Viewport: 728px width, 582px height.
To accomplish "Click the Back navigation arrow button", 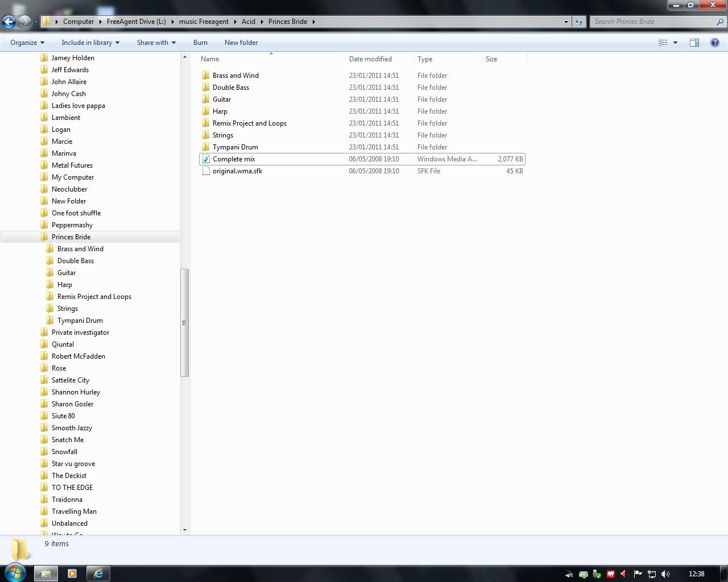I will click(x=9, y=22).
